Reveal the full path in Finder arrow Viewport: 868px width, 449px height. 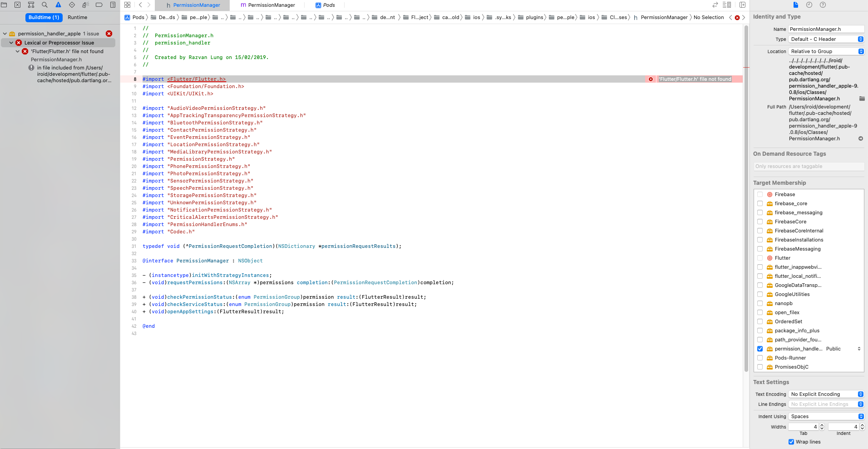(x=861, y=138)
